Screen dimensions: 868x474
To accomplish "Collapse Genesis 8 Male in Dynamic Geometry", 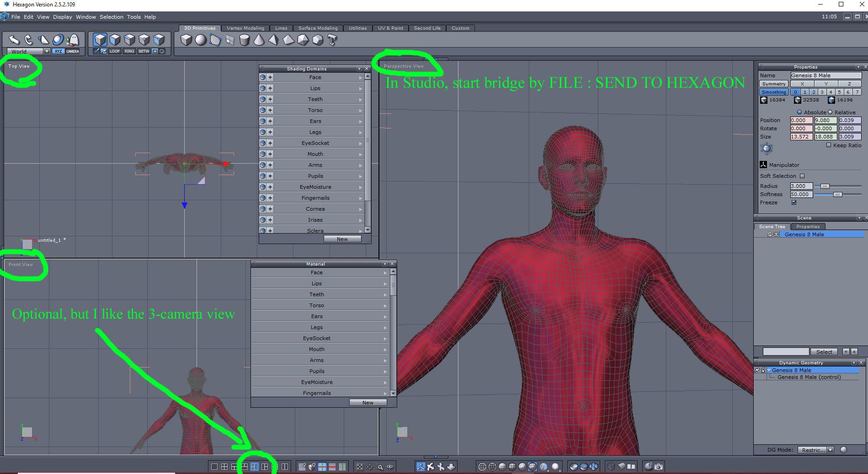I will (x=769, y=370).
